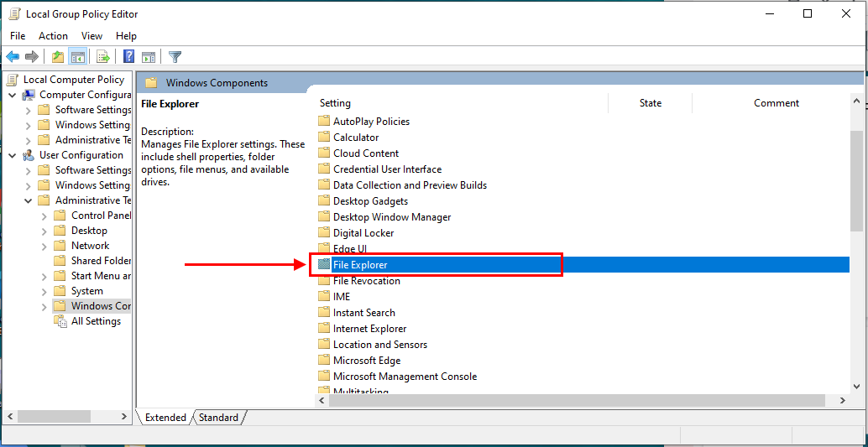Click the Help question mark toolbar icon
This screenshot has height=447, width=868.
point(129,56)
